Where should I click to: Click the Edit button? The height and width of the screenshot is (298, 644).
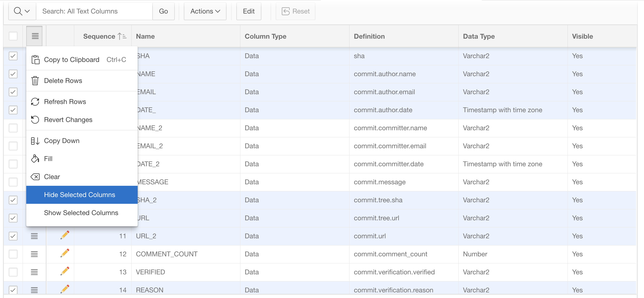(x=248, y=11)
